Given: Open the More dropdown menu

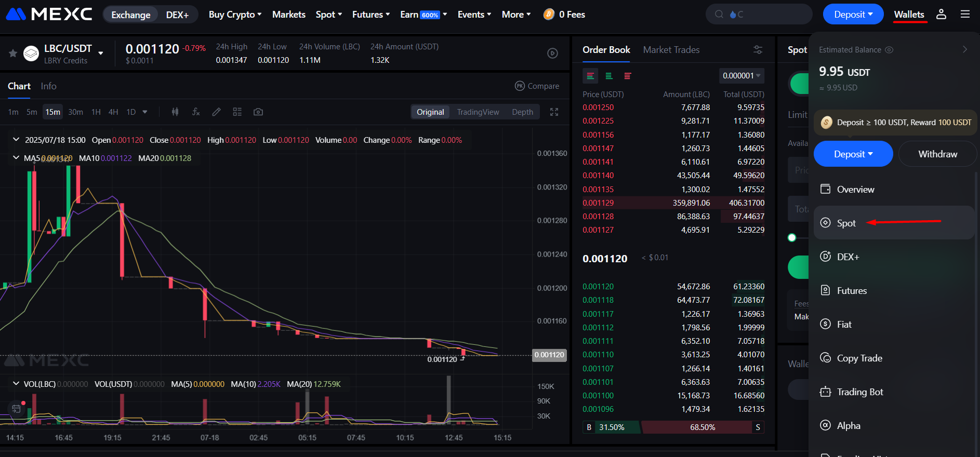Looking at the screenshot, I should [x=517, y=15].
